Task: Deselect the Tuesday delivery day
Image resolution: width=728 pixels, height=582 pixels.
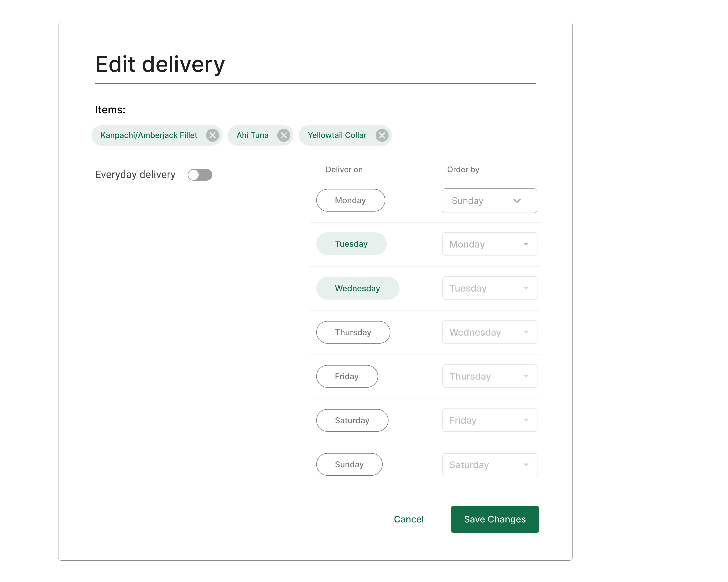Action: 351,244
